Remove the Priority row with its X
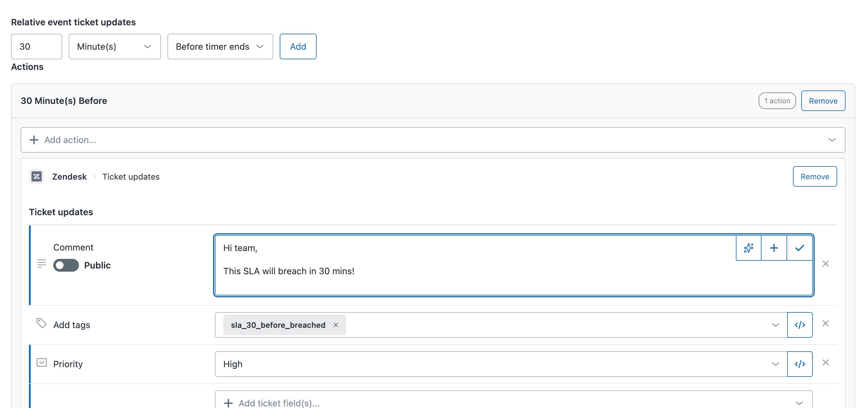The image size is (868, 408). click(826, 362)
